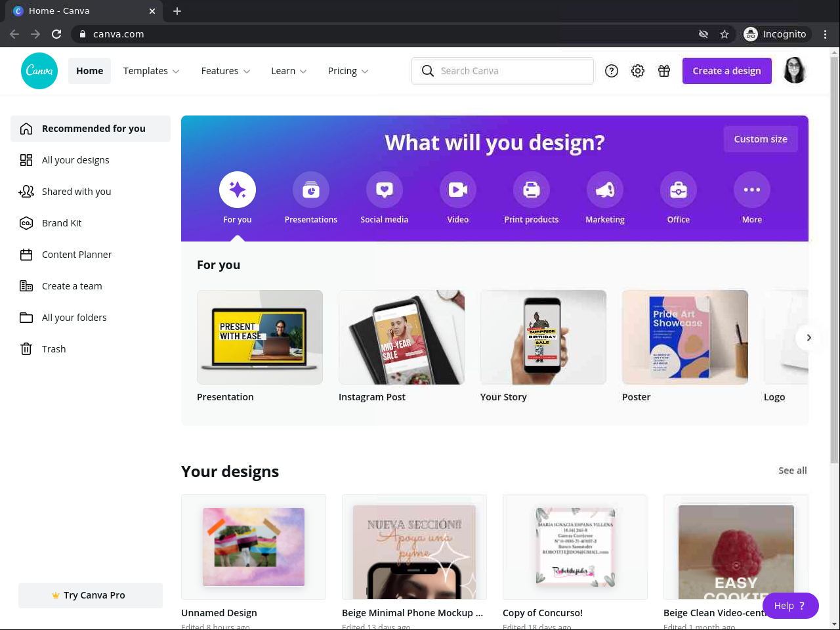Select the Instagram Post template thumbnail
840x630 pixels.
click(x=402, y=337)
